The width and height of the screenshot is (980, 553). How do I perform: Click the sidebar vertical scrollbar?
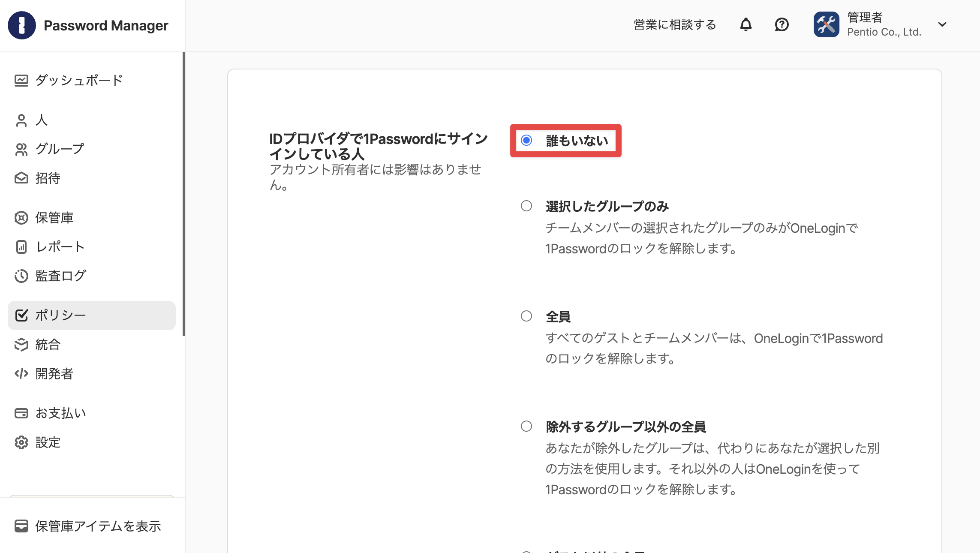[x=183, y=194]
